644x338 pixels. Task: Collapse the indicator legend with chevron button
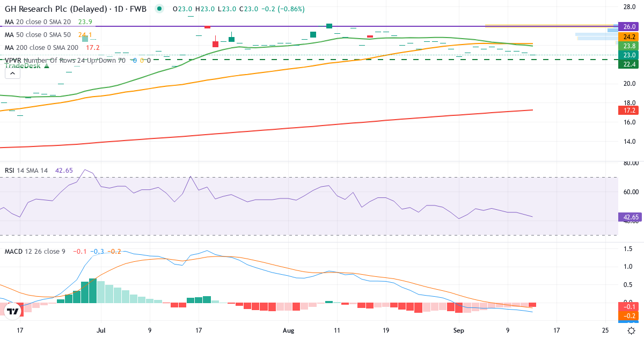click(12, 74)
